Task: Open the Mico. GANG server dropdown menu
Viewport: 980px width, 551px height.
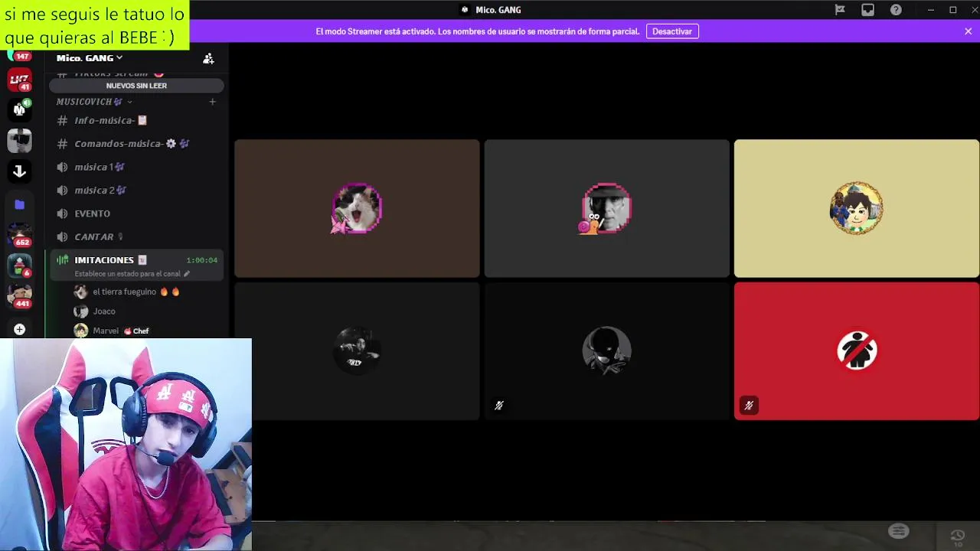Action: click(x=89, y=58)
